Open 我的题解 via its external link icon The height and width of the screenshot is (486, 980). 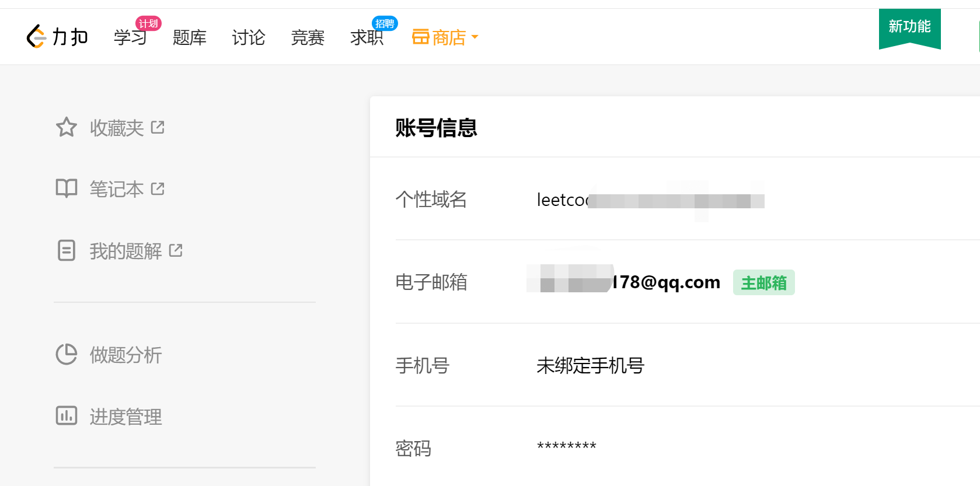coord(175,249)
